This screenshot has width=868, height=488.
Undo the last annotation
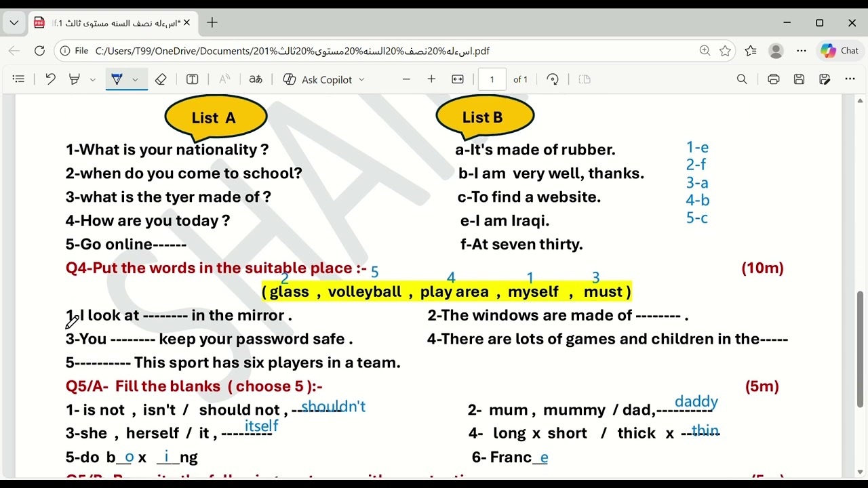click(50, 79)
